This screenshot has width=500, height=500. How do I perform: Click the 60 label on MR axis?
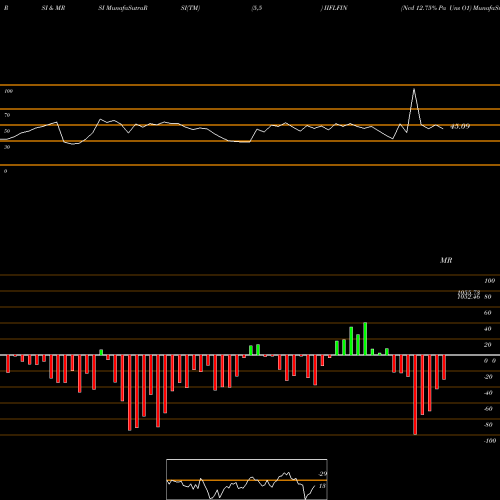click(x=487, y=313)
